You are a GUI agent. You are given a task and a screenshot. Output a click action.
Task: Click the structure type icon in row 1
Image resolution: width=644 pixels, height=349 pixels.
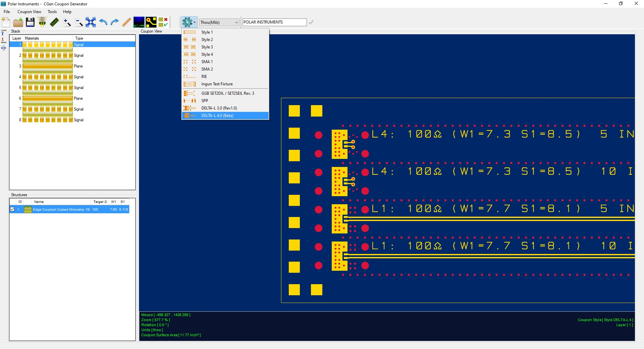[x=28, y=209]
